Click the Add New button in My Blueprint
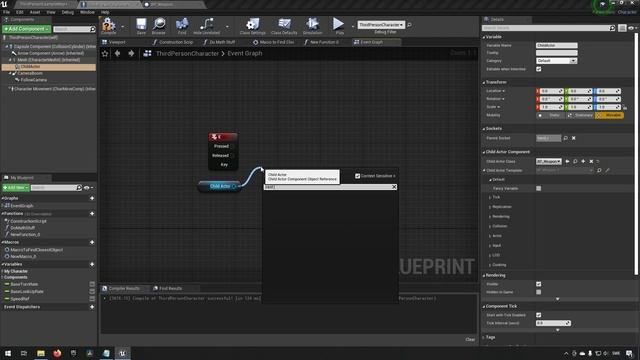640x360 pixels. pyautogui.click(x=16, y=187)
